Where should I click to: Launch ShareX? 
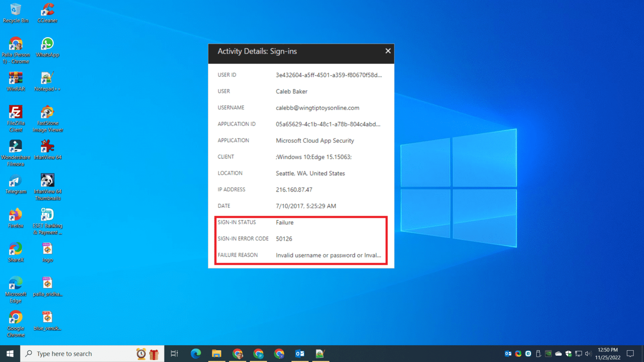click(x=16, y=249)
